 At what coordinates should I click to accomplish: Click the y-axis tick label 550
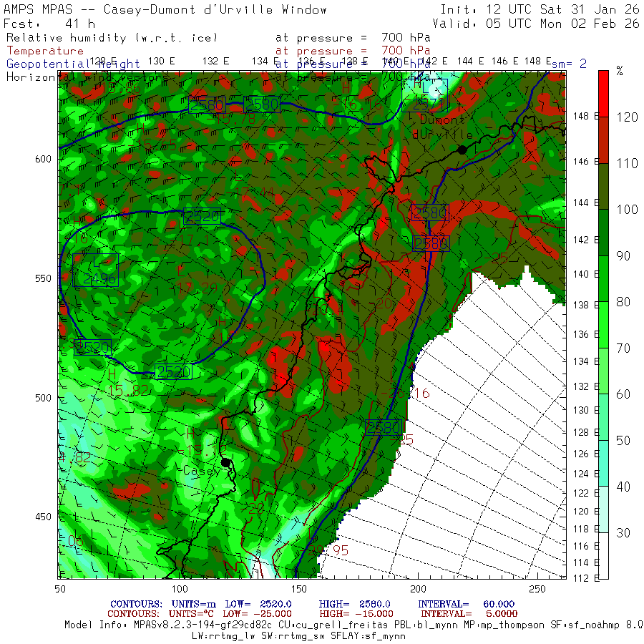coord(43,278)
